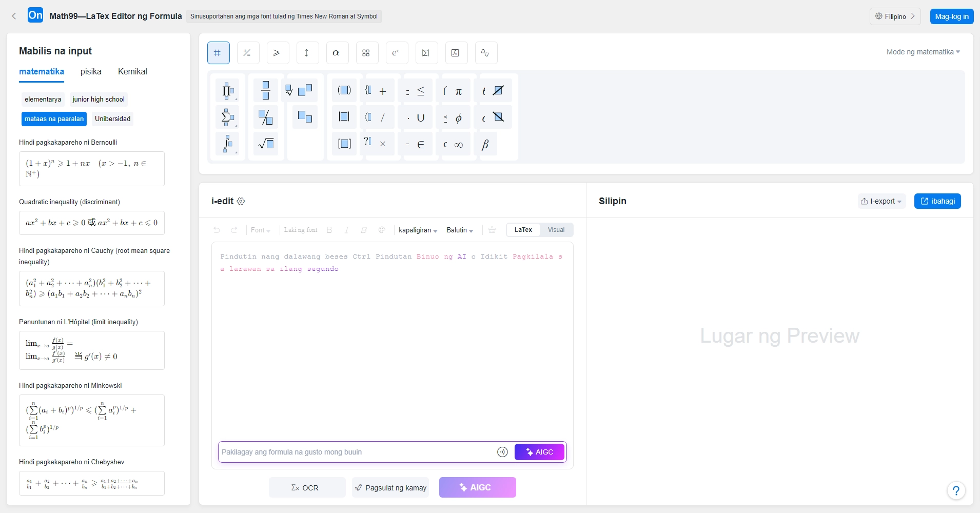Insert a subscript template
Screen dimensions: 980x513
305,117
